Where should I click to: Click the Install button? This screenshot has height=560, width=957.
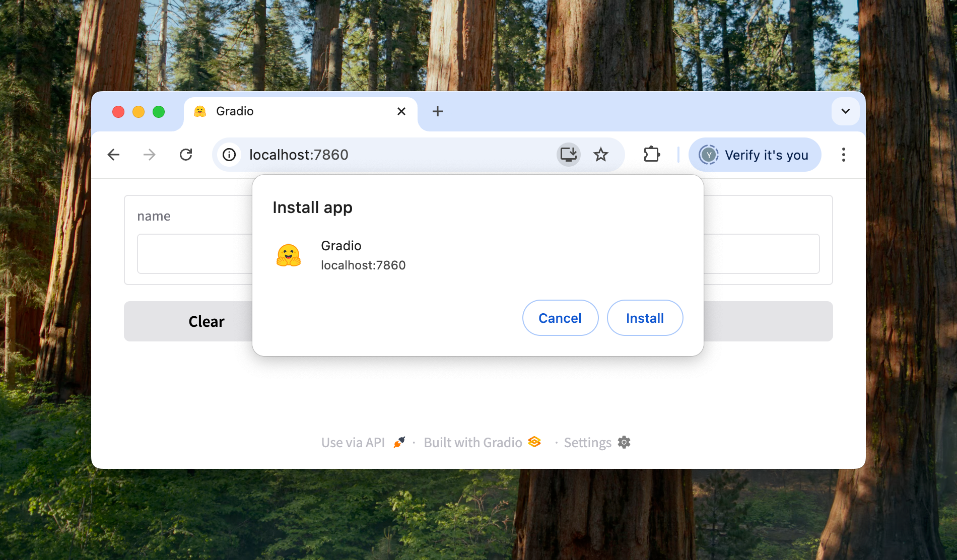[645, 318]
